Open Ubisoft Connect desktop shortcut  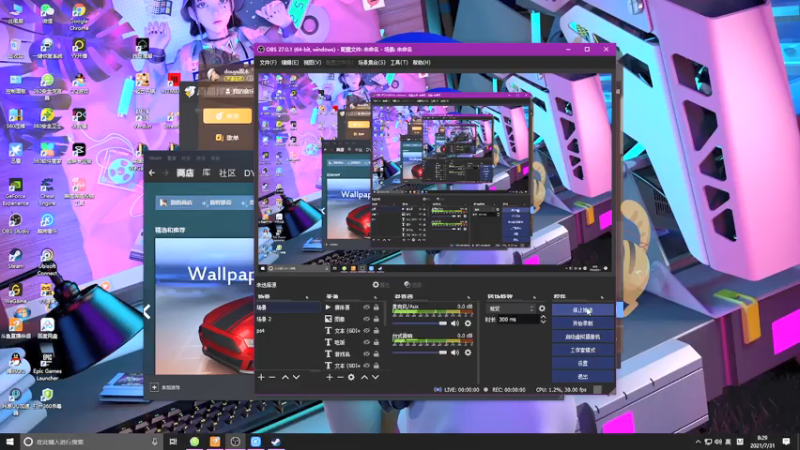pos(47,261)
